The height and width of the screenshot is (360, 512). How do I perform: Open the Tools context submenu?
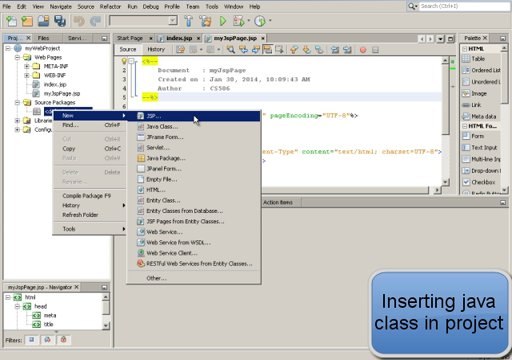(x=90, y=229)
